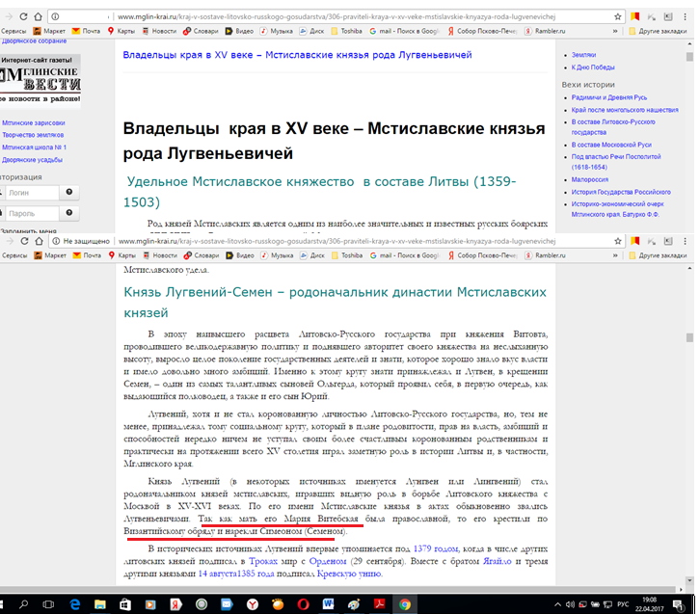The image size is (700, 614).
Task: Click the 'Не защищено' site info label
Action: click(86, 241)
